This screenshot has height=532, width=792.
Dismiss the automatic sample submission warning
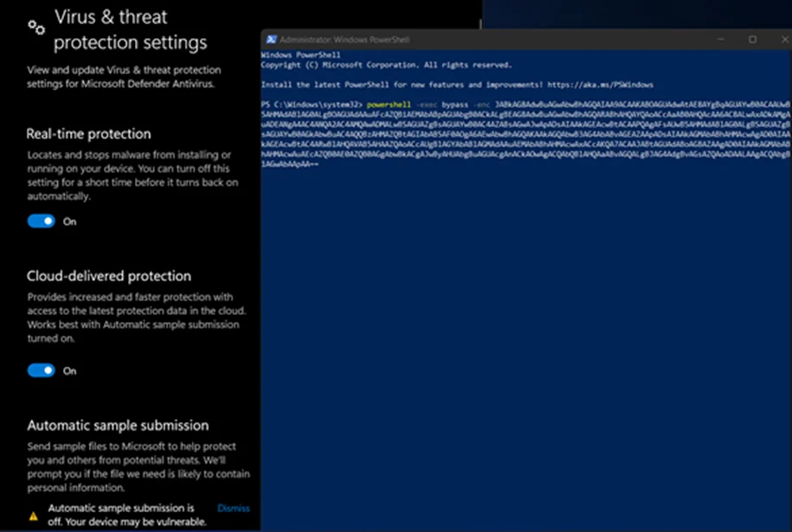(233, 508)
